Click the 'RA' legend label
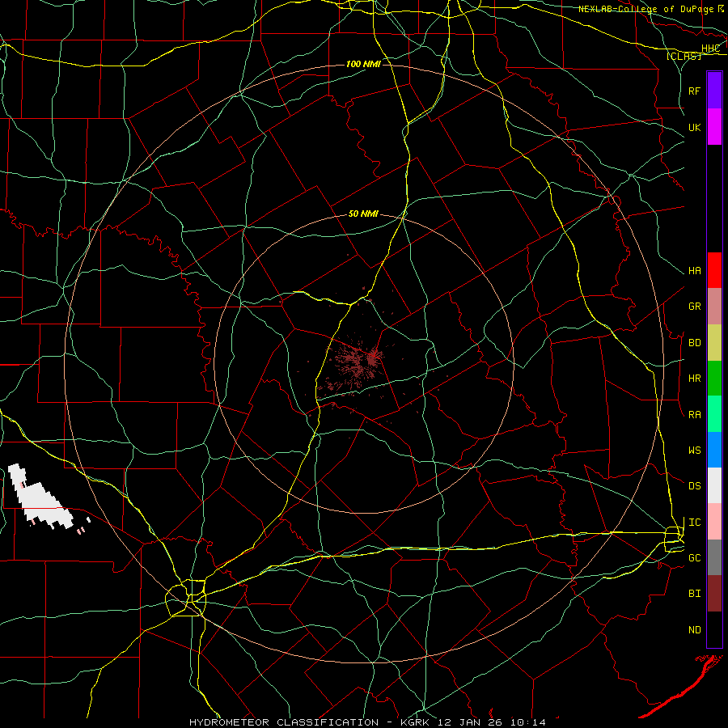This screenshot has width=728, height=728. (694, 415)
